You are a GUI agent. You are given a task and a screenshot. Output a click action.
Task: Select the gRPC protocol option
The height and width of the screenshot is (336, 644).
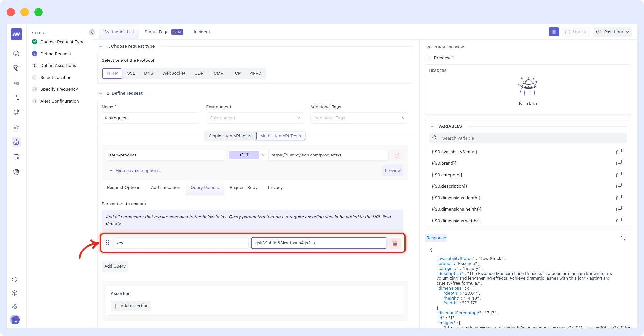[256, 73]
